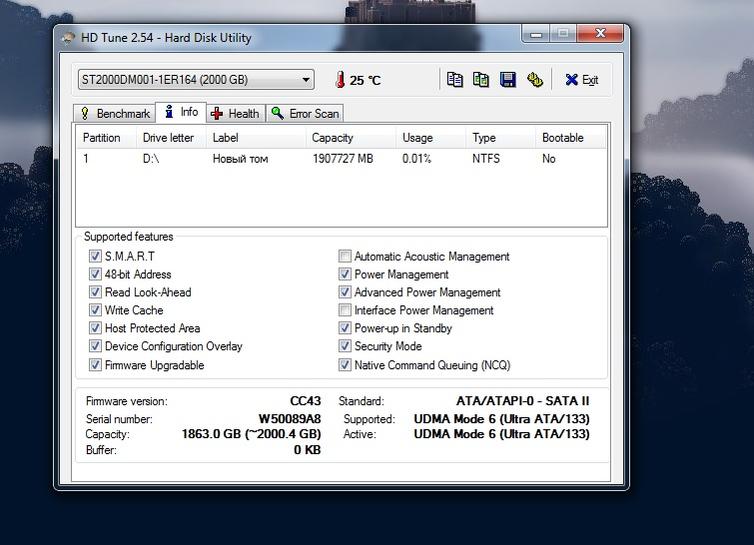Toggle Advanced Power Management checkbox
The width and height of the screenshot is (754, 545).
(345, 292)
